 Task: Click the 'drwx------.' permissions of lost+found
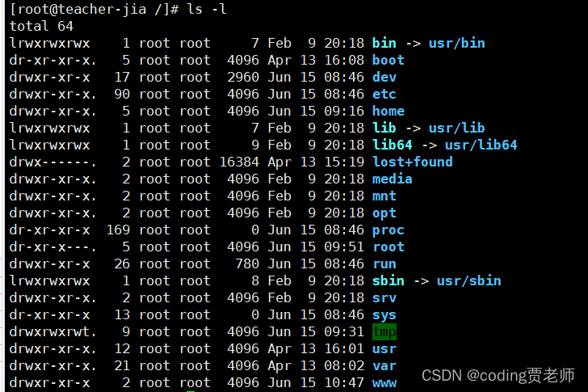[52, 162]
